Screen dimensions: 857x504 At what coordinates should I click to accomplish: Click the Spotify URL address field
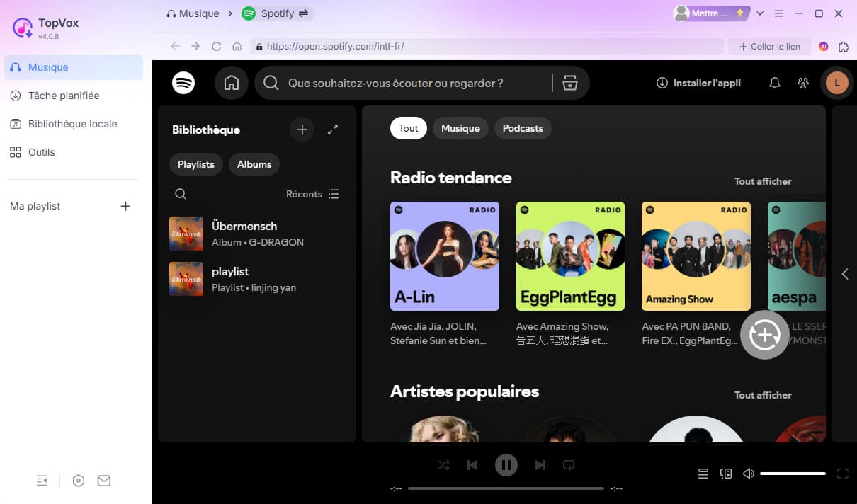pos(487,47)
